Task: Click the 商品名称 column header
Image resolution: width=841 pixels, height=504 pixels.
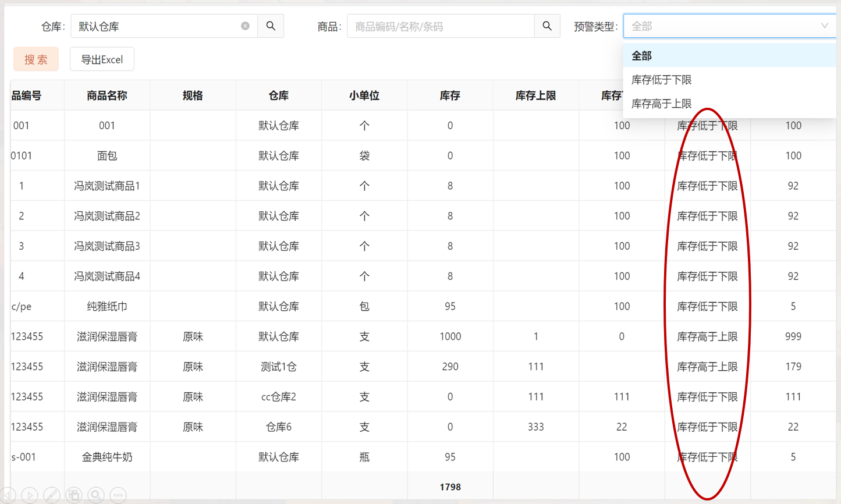Action: click(107, 95)
